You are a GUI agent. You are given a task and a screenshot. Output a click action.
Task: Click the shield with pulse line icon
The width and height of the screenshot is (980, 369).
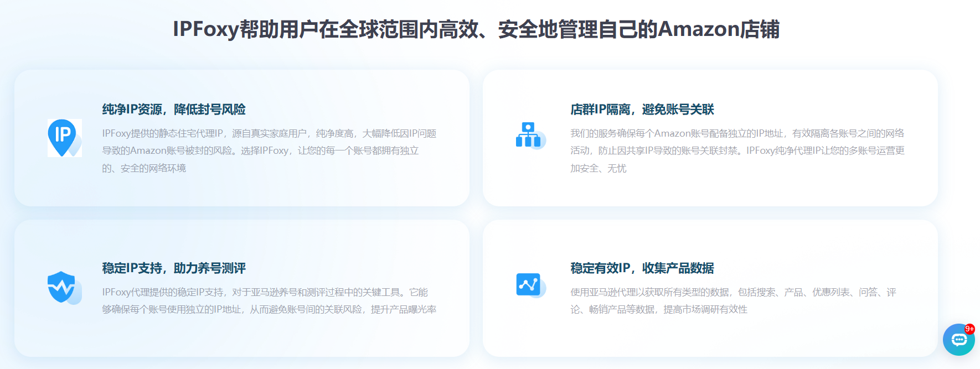(x=64, y=288)
